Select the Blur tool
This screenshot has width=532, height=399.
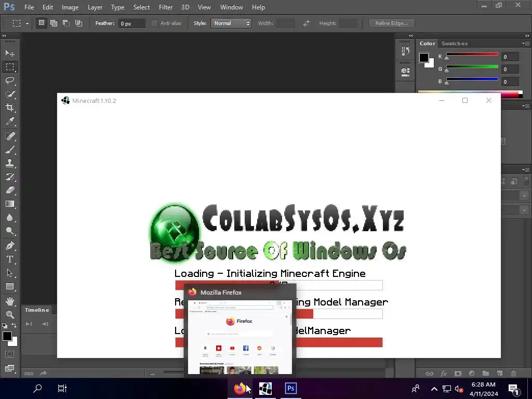(10, 218)
